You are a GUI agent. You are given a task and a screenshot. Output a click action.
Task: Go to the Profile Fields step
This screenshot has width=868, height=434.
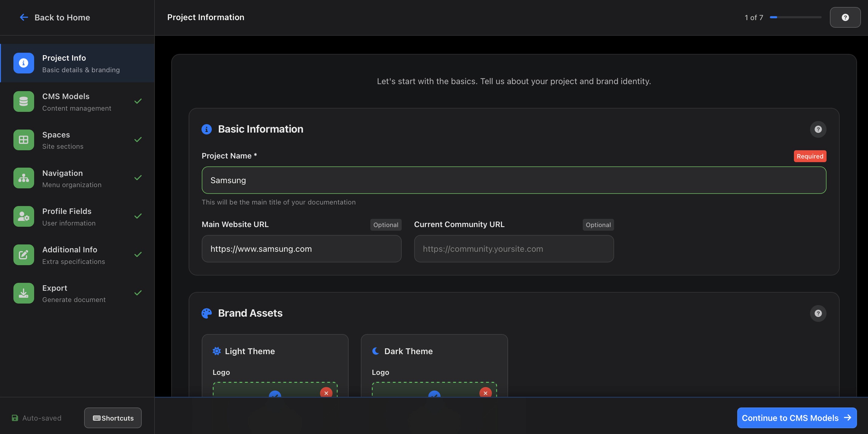click(x=77, y=216)
